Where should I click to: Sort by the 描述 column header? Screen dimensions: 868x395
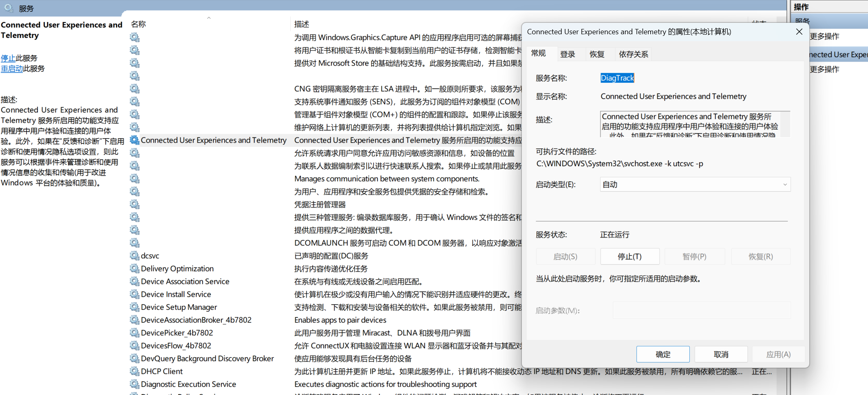[x=302, y=24]
